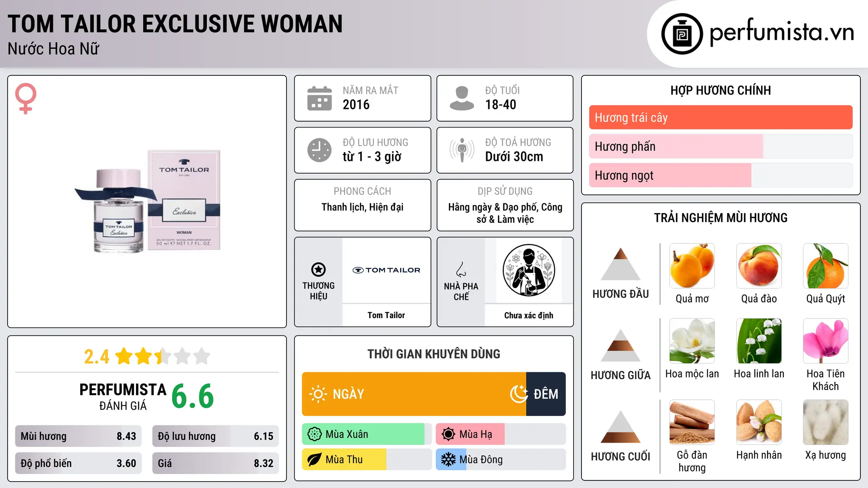Click the perfumista.vn perfume bottle logo icon
This screenshot has height=488, width=868.
coord(682,34)
